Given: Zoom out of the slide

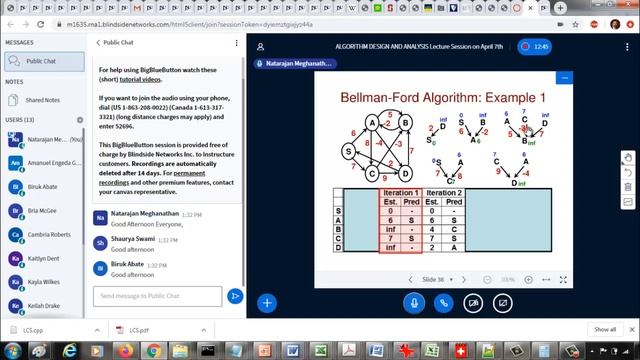Looking at the screenshot, I should point(487,280).
